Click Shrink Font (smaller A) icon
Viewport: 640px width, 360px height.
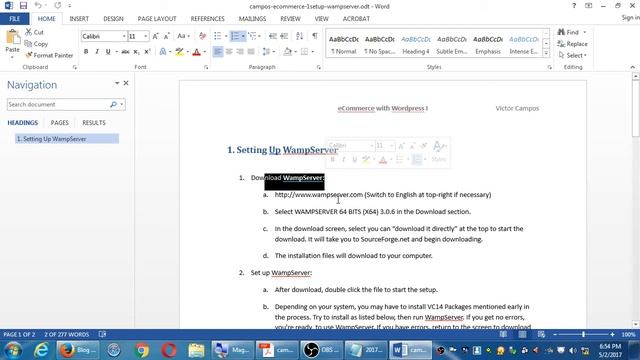pos(167,36)
